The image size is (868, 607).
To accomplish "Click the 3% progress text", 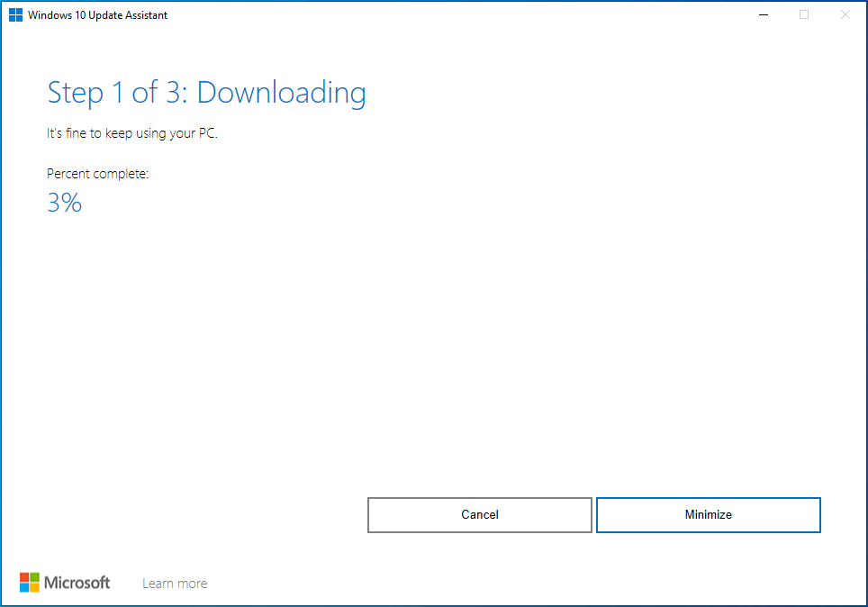I will coord(63,203).
